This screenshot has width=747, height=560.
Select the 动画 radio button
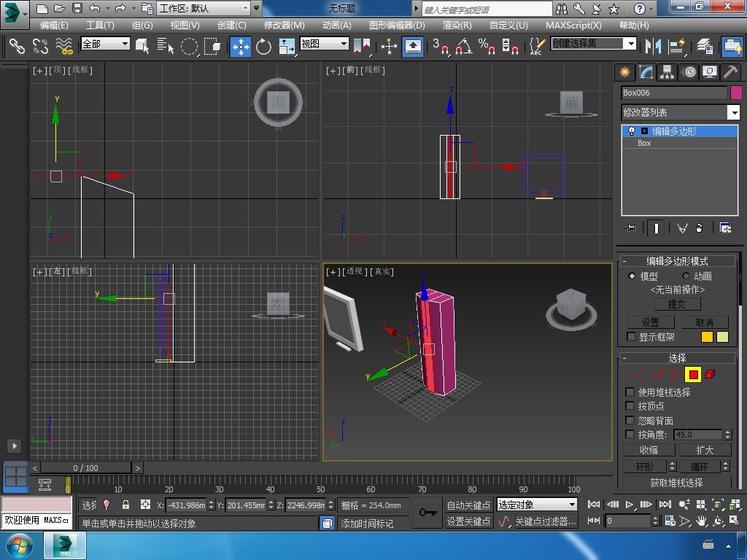pyautogui.click(x=686, y=276)
